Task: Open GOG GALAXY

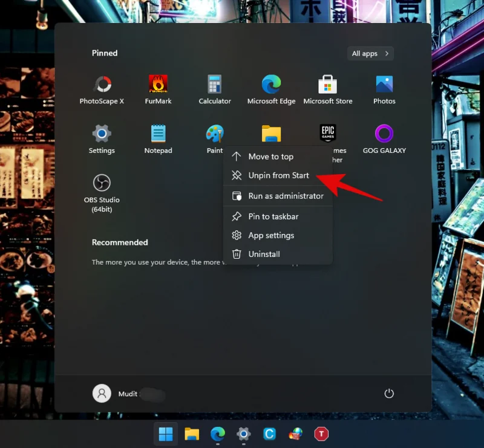Action: tap(384, 134)
